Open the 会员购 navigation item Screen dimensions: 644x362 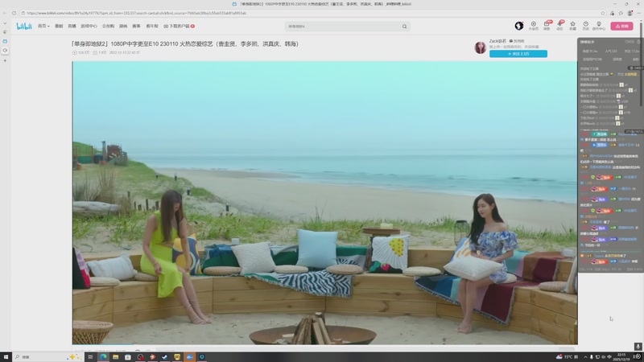pos(108,26)
